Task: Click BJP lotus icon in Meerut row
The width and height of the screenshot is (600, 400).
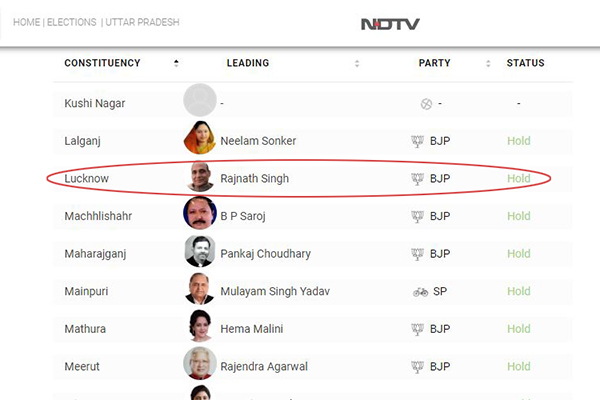Action: [x=417, y=367]
